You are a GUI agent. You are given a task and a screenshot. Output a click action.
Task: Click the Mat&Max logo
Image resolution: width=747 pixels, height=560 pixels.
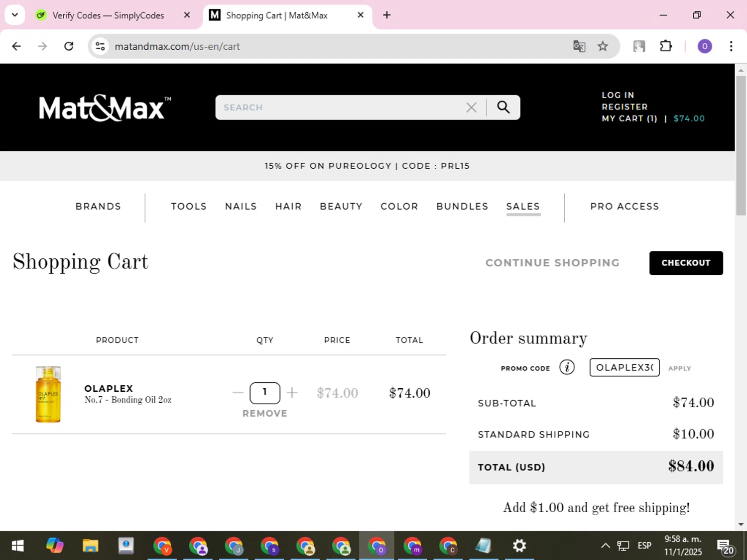click(x=105, y=108)
